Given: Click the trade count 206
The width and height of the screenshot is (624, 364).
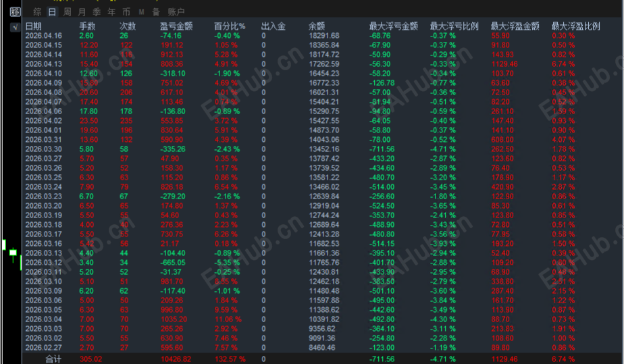Looking at the screenshot, I should [x=126, y=93].
